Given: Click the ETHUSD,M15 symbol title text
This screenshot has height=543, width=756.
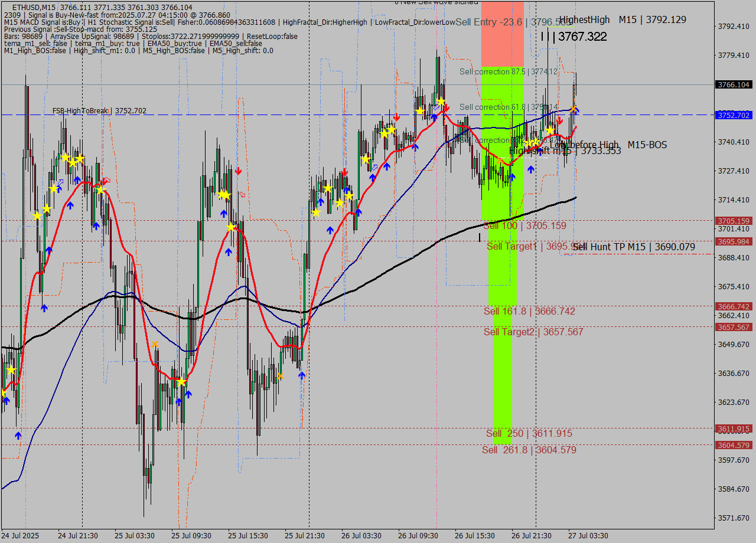Looking at the screenshot, I should coord(34,7).
